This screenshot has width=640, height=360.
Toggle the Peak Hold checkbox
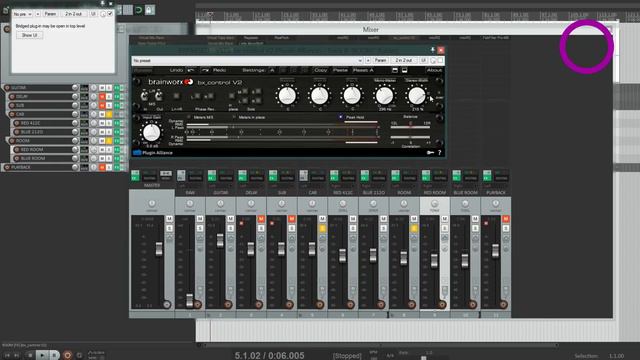point(341,117)
